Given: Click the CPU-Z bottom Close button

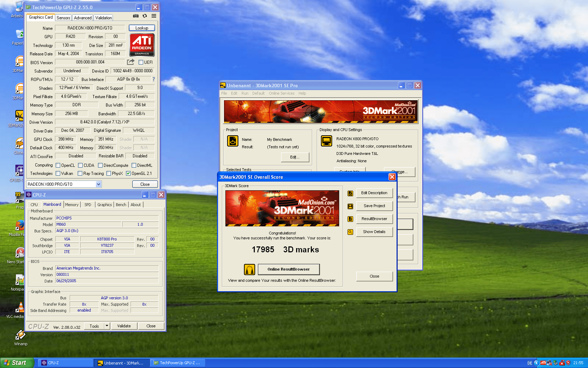Looking at the screenshot, I should tap(151, 326).
